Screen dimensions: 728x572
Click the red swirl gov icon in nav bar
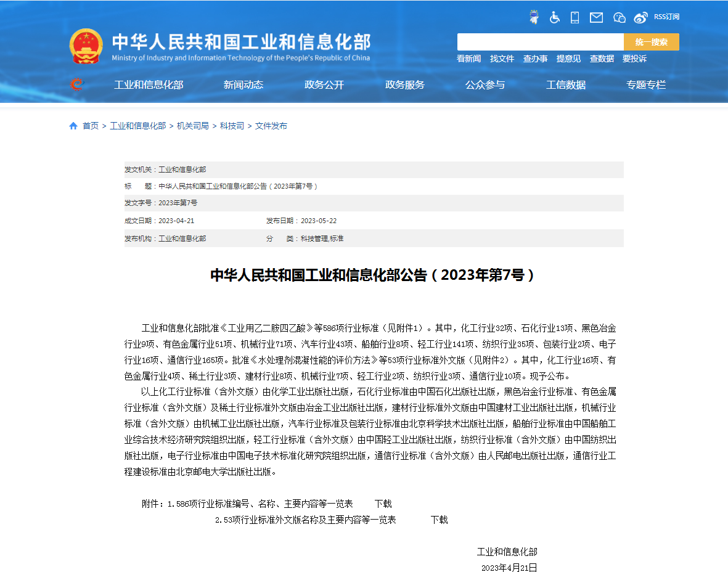76,84
